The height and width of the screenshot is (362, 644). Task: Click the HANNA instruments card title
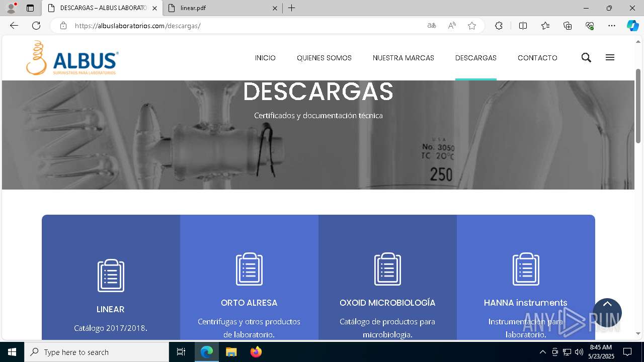(526, 303)
